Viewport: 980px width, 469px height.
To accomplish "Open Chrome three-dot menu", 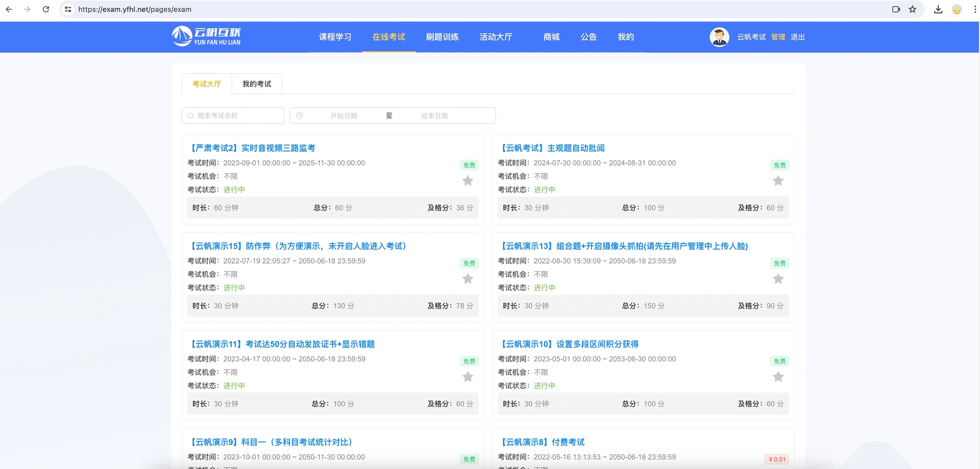I will (x=975, y=9).
